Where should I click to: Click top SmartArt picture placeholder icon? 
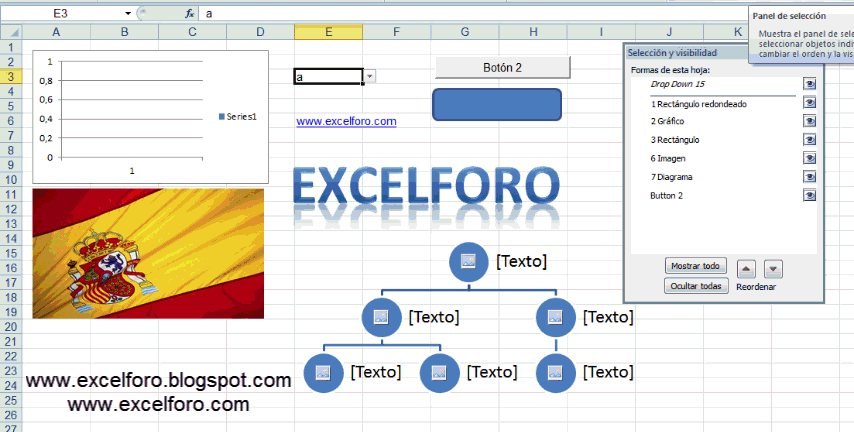(x=468, y=261)
